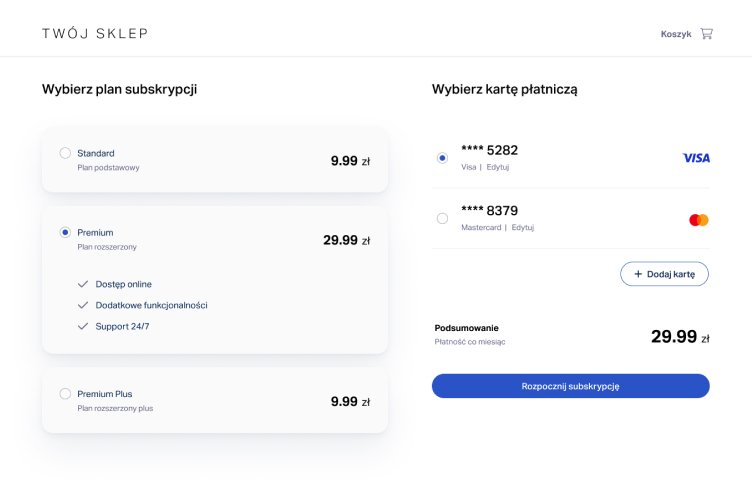
Task: Open the Koszyk link
Action: point(676,34)
